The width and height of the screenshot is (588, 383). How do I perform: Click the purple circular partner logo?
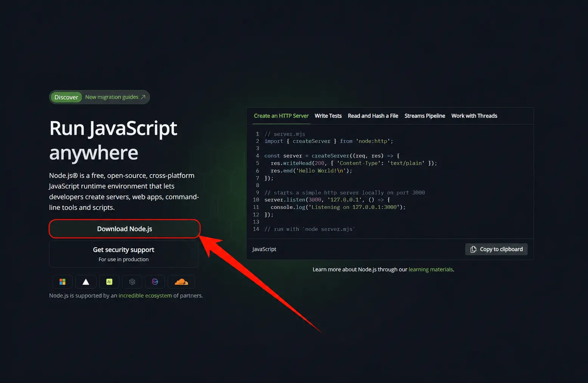tap(155, 282)
